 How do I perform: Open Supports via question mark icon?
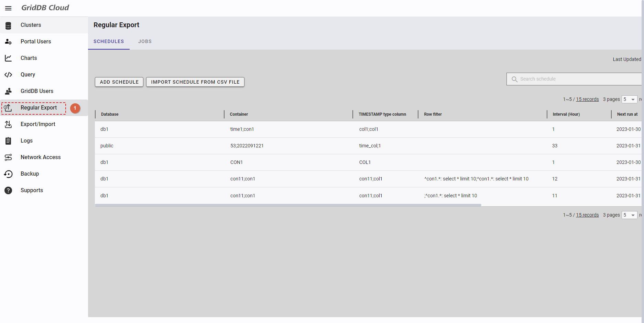coord(8,190)
